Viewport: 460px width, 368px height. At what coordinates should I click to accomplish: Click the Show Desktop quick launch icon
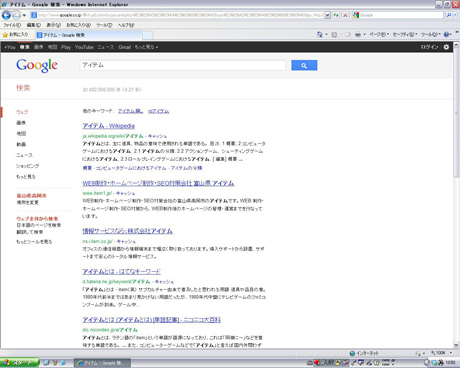pos(47,363)
